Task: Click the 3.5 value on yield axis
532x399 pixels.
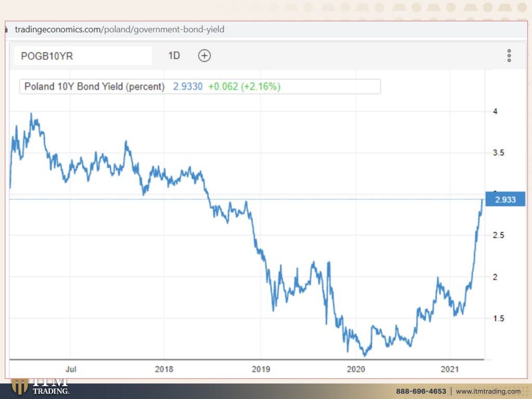Action: pyautogui.click(x=498, y=153)
